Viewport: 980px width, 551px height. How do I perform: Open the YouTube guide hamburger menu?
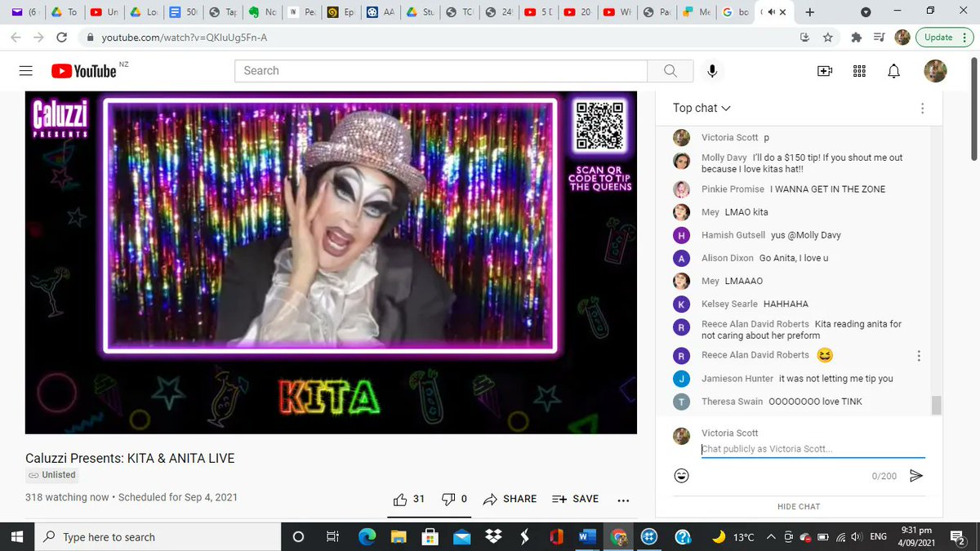[x=25, y=71]
